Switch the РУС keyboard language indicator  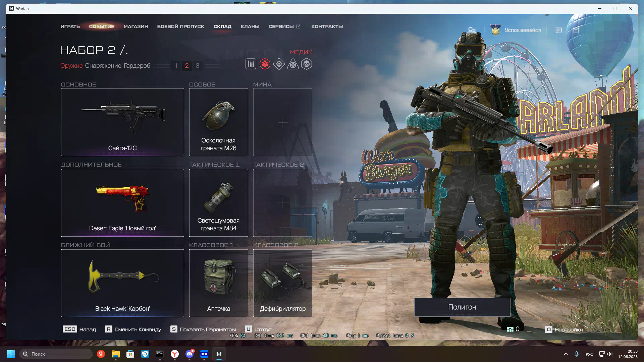(x=589, y=354)
